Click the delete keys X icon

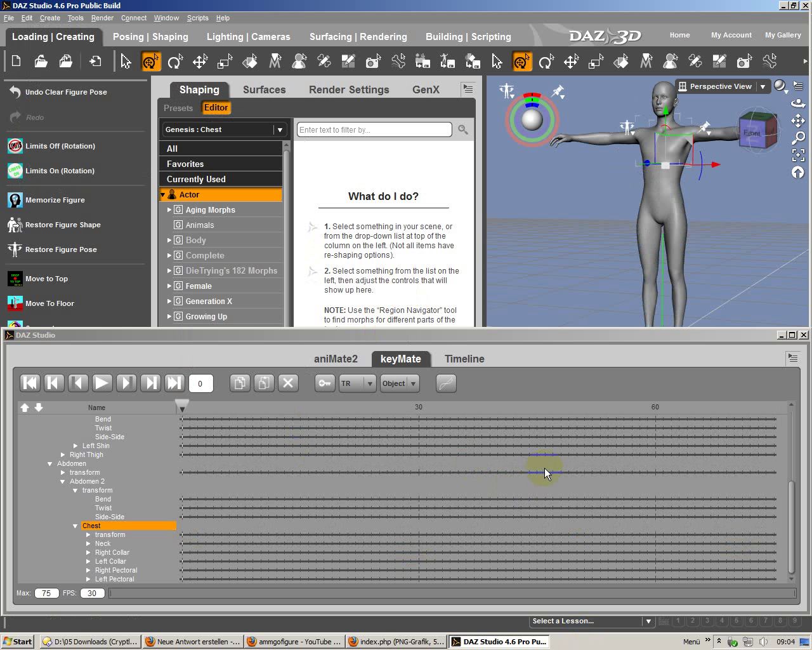288,383
